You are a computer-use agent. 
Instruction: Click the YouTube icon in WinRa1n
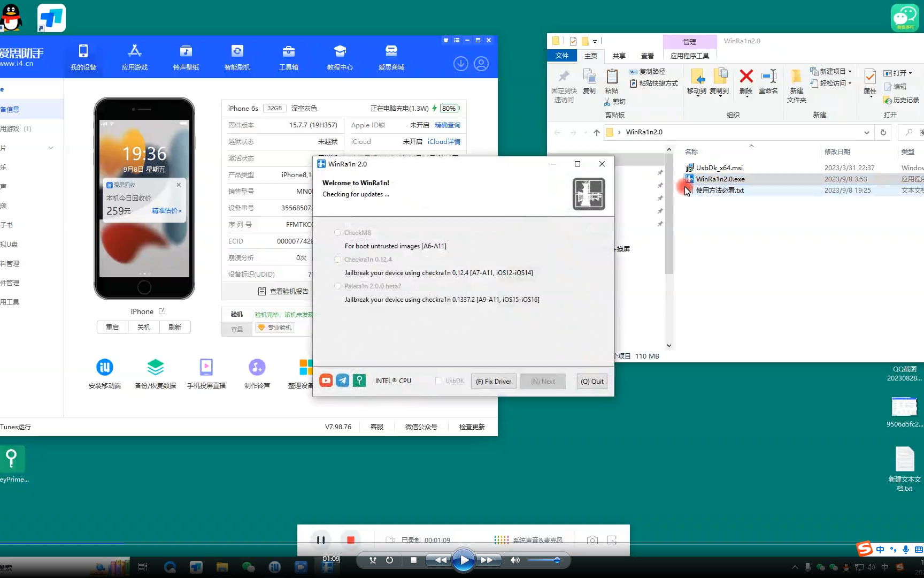pos(326,381)
